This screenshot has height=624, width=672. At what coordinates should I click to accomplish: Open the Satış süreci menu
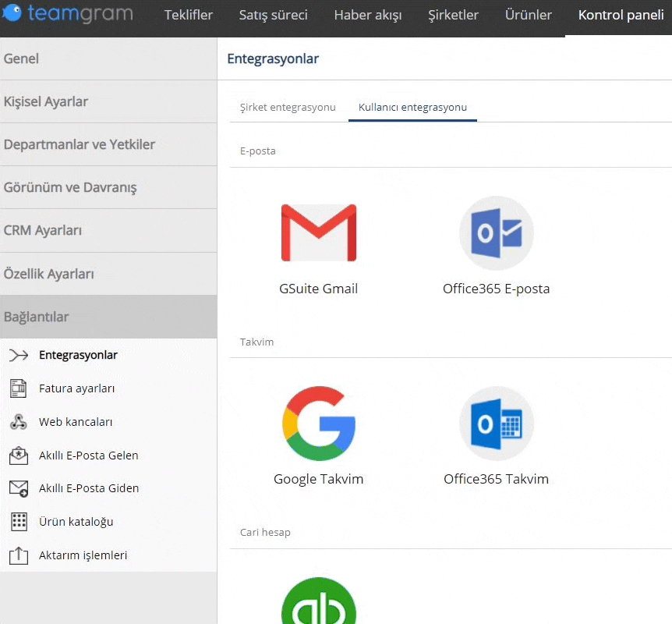[273, 15]
